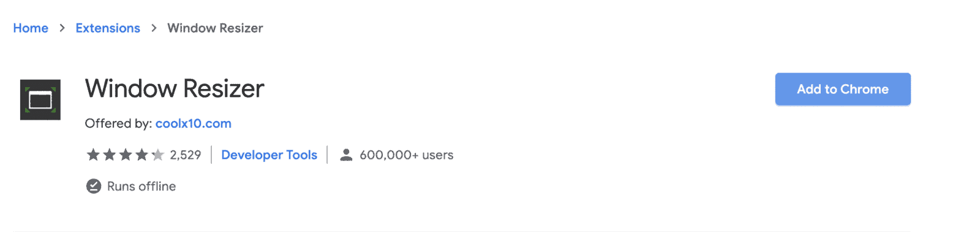Viewport: 980px width, 232px height.
Task: Click the 600,000+ users text
Action: tap(407, 155)
